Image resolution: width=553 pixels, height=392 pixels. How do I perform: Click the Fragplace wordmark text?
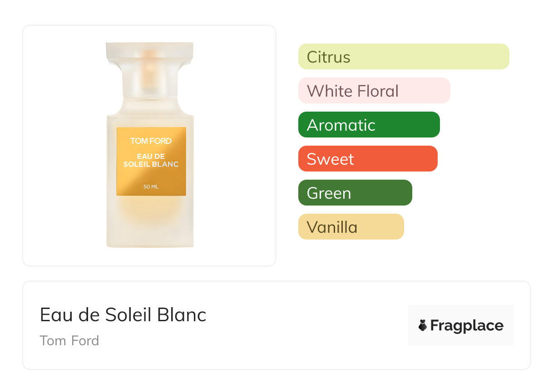[x=467, y=326]
